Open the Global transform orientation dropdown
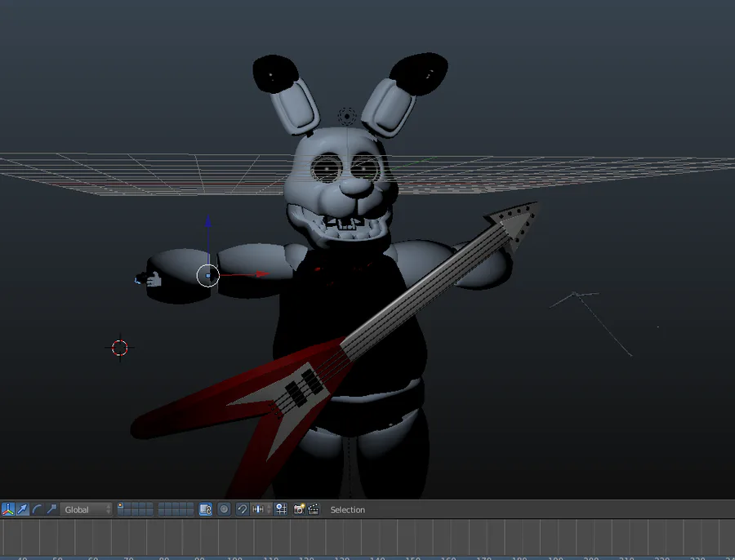 coord(87,509)
